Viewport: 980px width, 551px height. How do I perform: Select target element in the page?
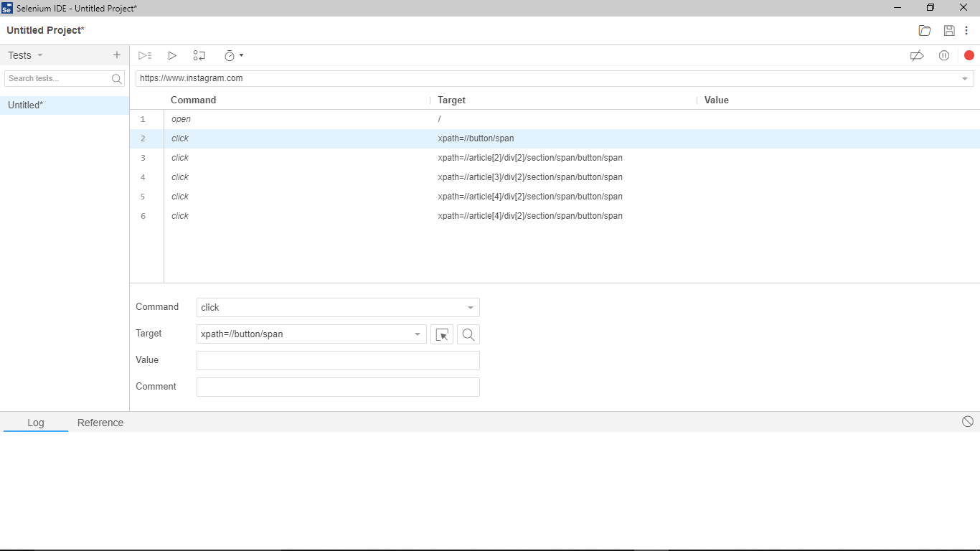[441, 334]
